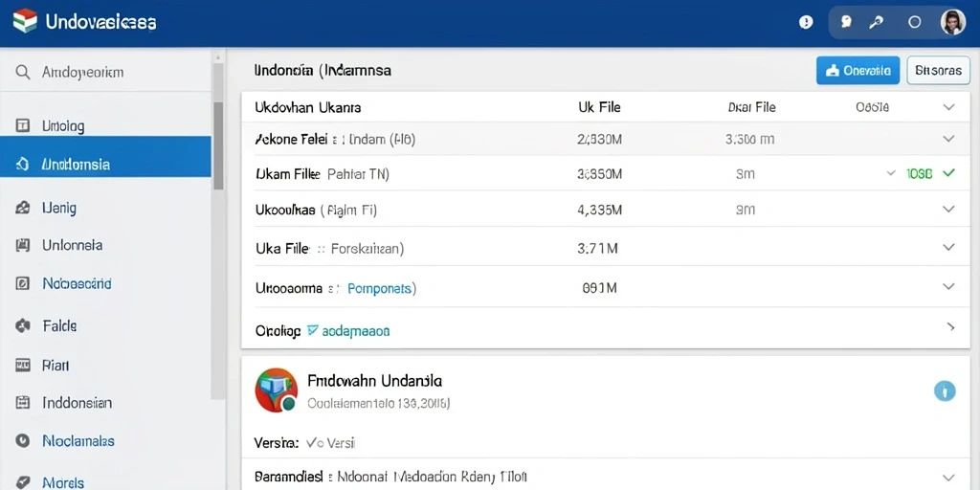Click the 3,8850M value
The image size is (980, 490).
pyautogui.click(x=599, y=174)
